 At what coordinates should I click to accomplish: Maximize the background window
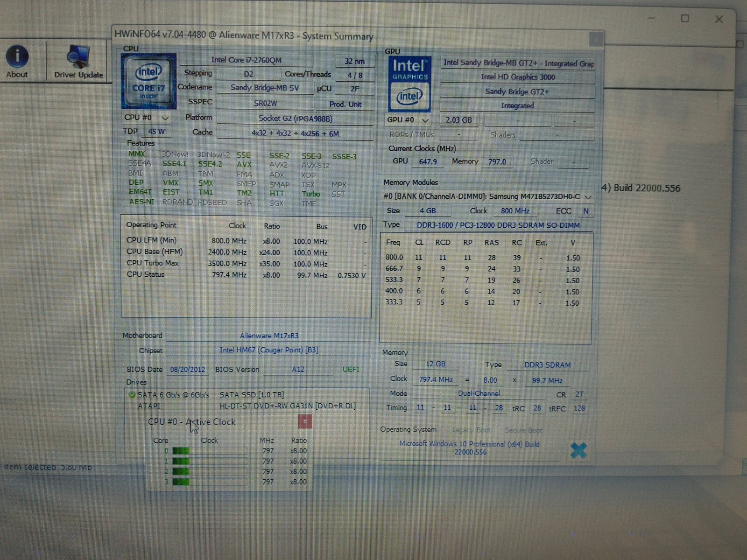(x=685, y=19)
